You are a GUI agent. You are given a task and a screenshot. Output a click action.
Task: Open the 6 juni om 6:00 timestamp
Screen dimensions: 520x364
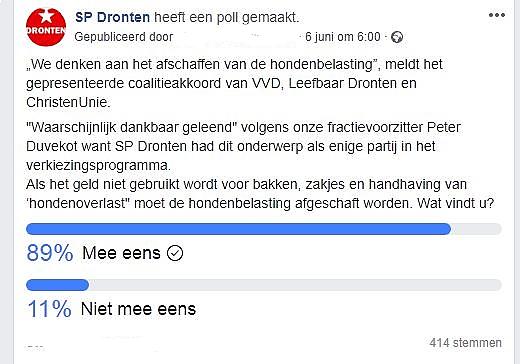(x=343, y=37)
